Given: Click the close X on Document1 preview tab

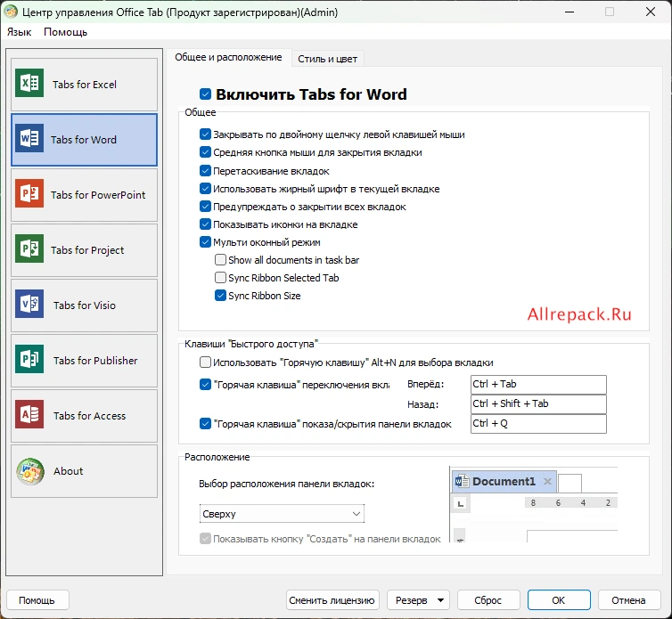Looking at the screenshot, I should coord(547,482).
